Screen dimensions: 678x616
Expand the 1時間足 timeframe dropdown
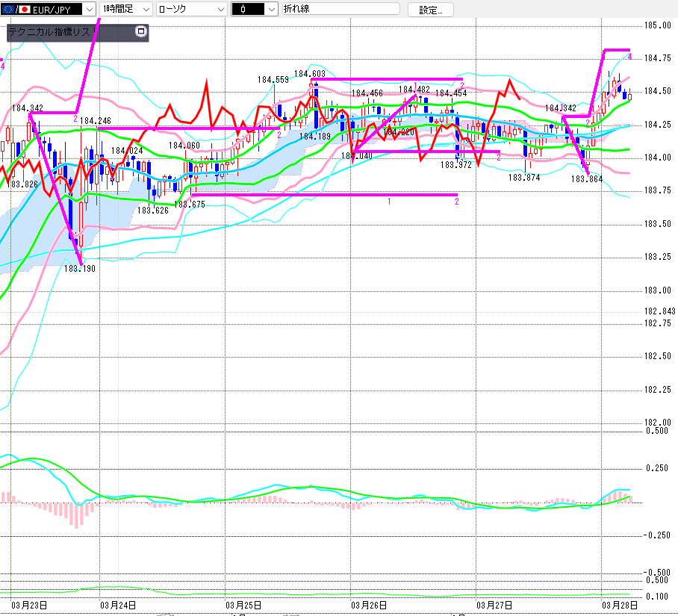125,9
